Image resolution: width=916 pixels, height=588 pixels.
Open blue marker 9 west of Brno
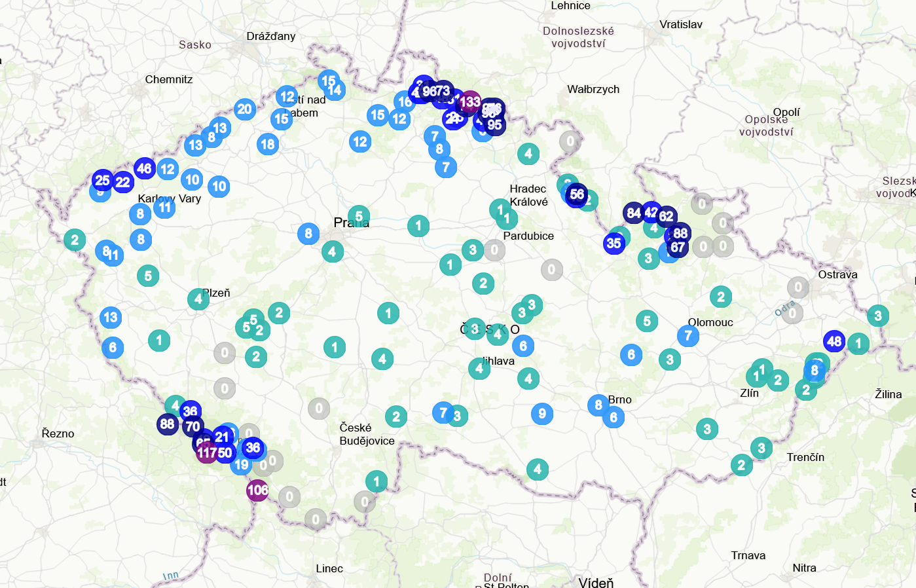[542, 414]
